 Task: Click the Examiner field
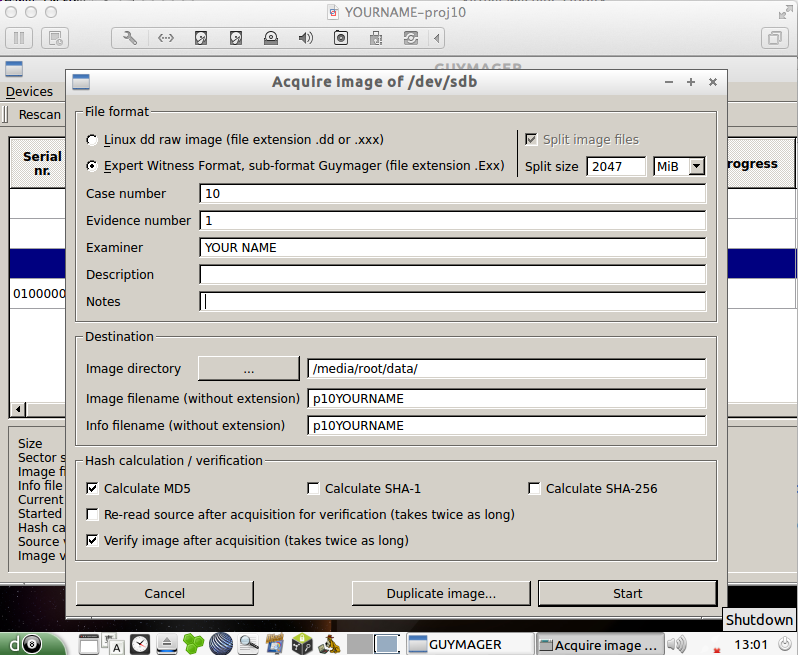point(452,248)
